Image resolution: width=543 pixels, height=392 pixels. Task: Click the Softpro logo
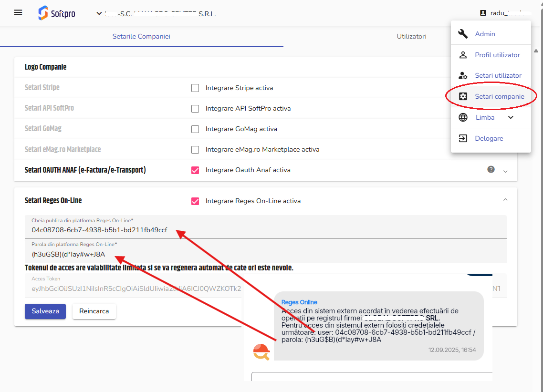pos(56,12)
